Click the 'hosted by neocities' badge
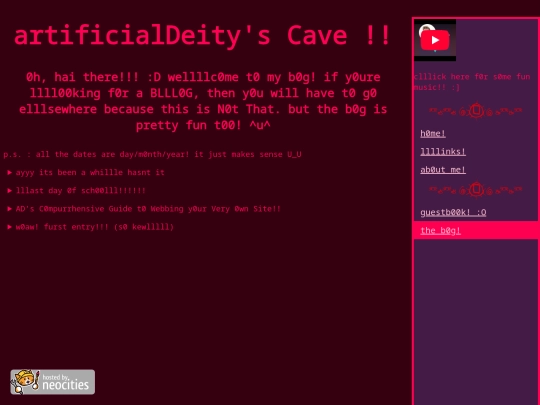Image resolution: width=540 pixels, height=405 pixels. 53,382
